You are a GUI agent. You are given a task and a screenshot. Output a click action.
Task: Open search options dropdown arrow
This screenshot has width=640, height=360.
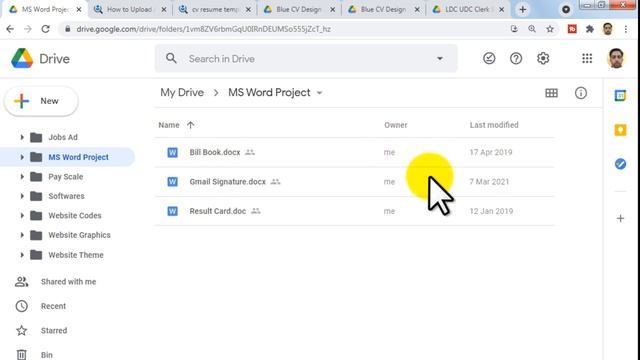point(440,58)
